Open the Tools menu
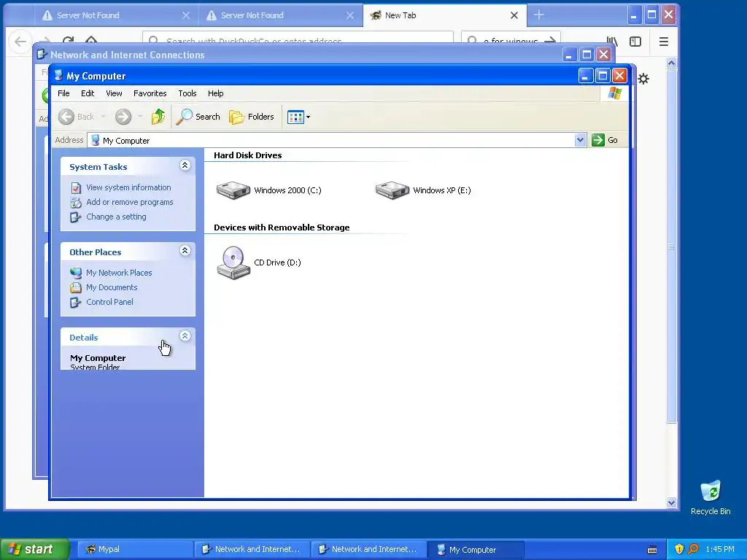Screen dimensions: 747x560 click(x=187, y=93)
